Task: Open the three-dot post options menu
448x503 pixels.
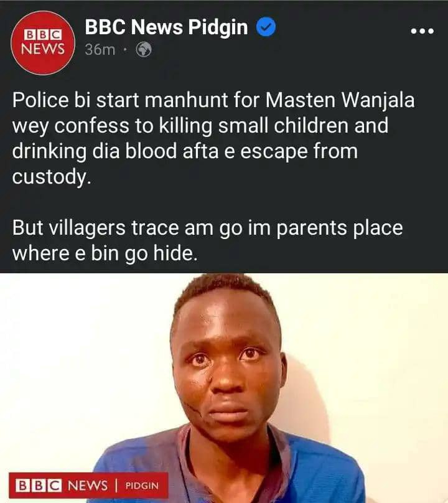Action: [422, 31]
